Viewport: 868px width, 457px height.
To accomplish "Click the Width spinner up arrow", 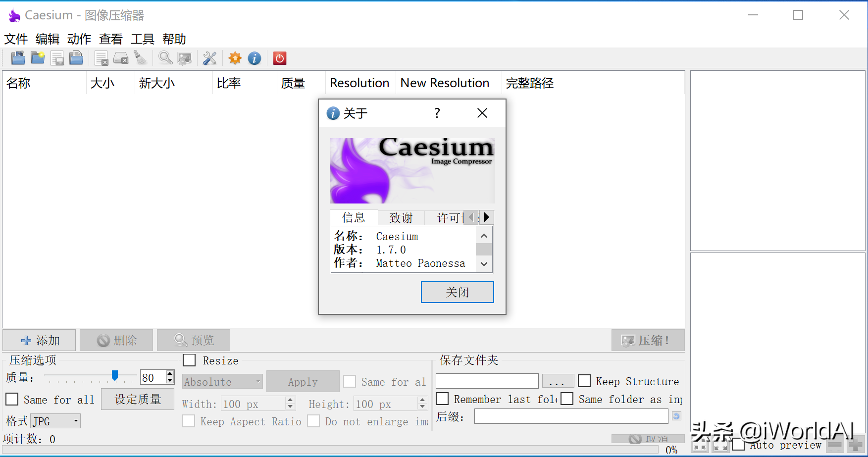I will (x=291, y=400).
